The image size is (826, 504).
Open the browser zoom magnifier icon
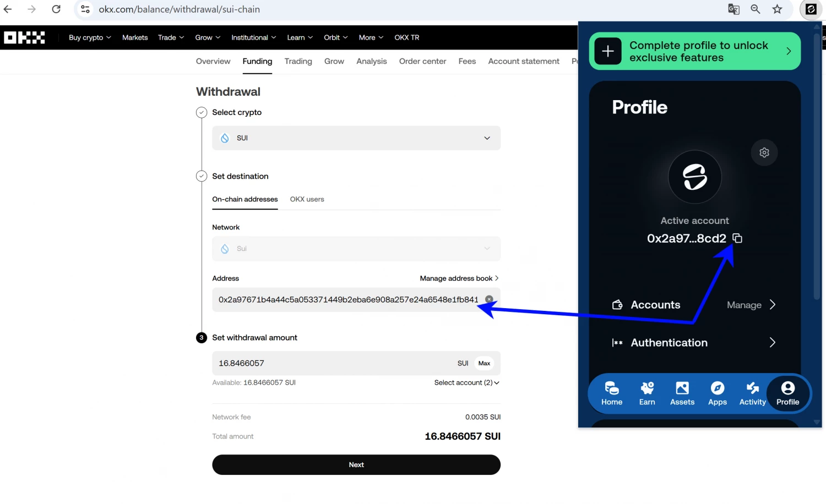tap(756, 9)
